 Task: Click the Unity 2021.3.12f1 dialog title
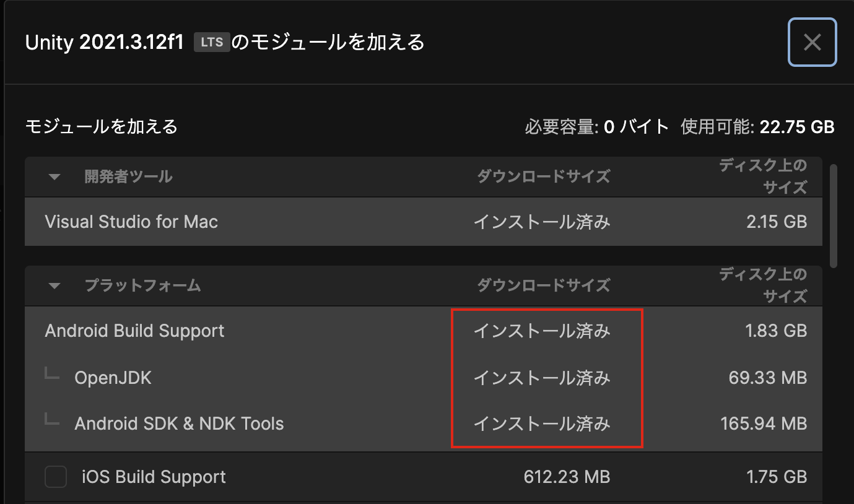tap(104, 43)
